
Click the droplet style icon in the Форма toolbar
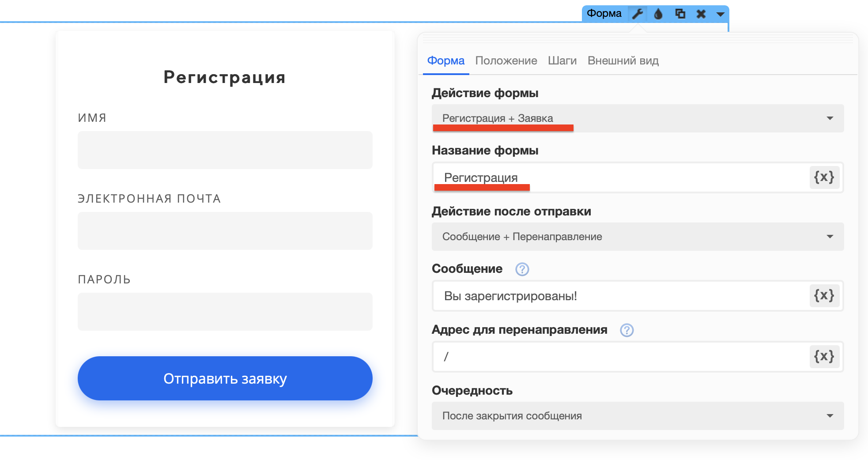click(x=658, y=14)
